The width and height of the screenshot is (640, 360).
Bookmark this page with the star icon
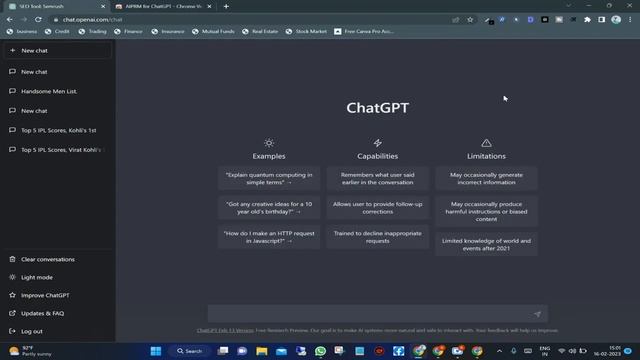coord(470,20)
